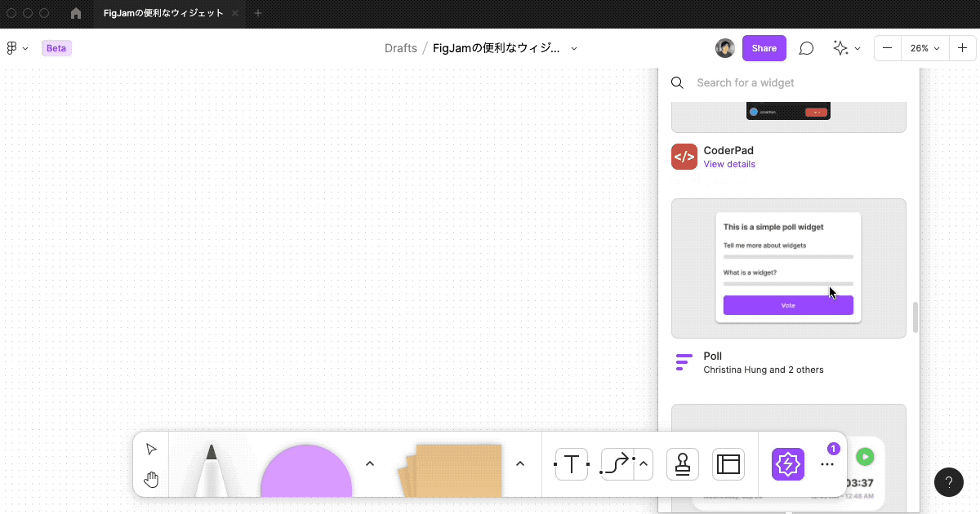The width and height of the screenshot is (980, 514).
Task: Switch to the hand tool
Action: tap(151, 480)
